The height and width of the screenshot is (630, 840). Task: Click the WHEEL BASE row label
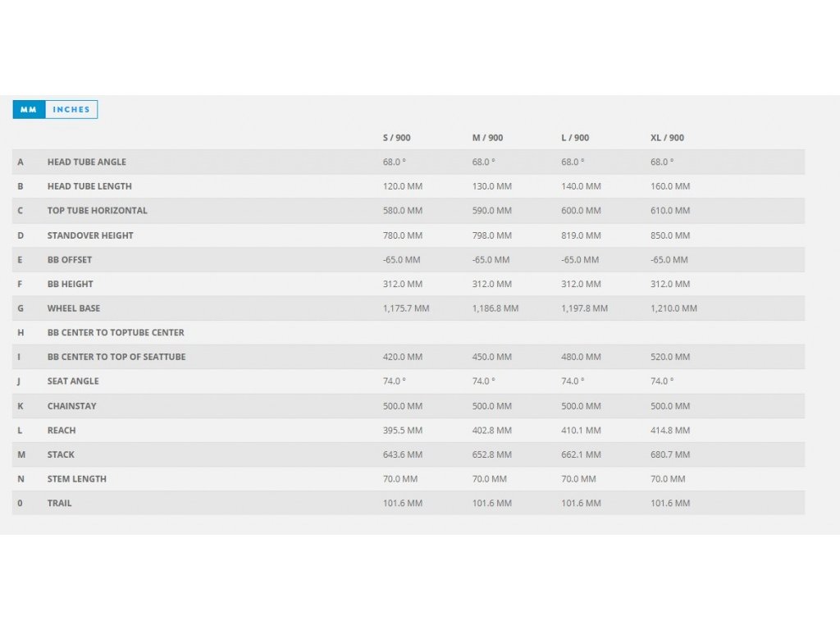tap(73, 308)
